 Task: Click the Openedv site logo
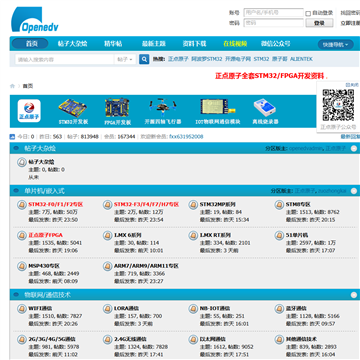coord(35,19)
